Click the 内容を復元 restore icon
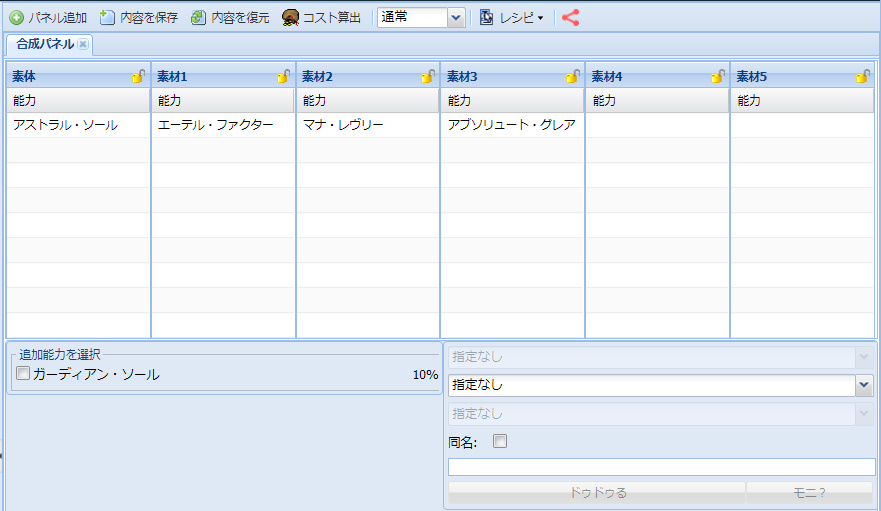Image resolution: width=881 pixels, height=511 pixels. click(x=198, y=18)
